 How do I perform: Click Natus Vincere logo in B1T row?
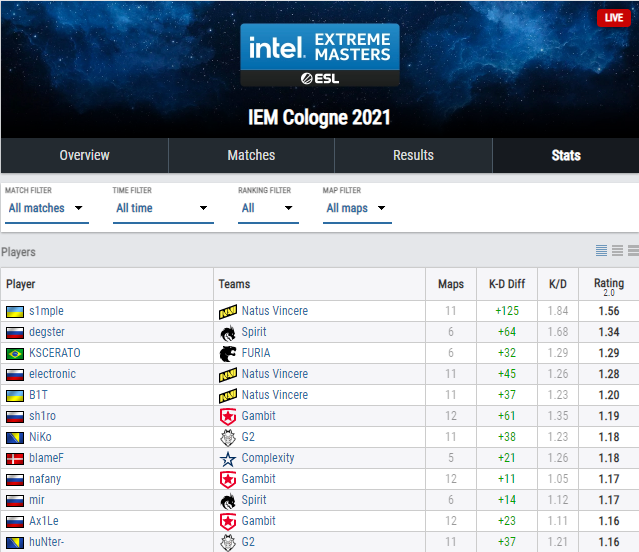point(228,396)
